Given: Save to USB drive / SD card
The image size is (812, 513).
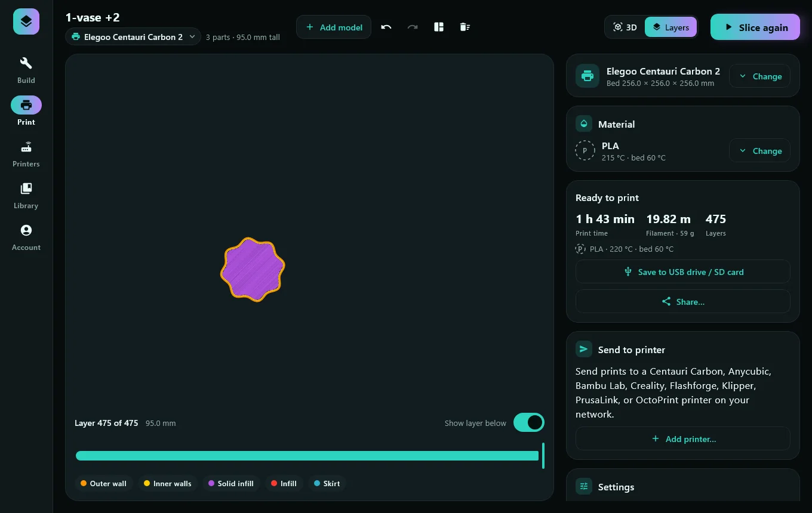Looking at the screenshot, I should (683, 271).
